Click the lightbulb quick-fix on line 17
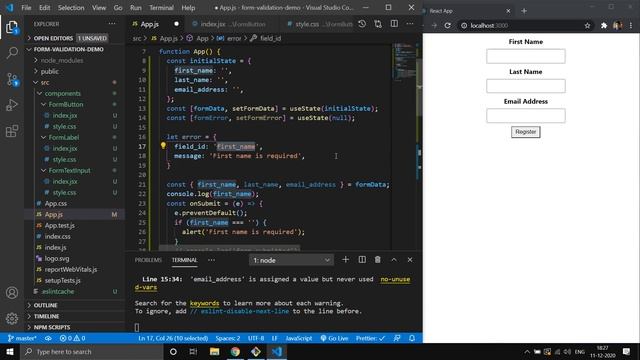Screen dimensions: 640x360 click(x=163, y=146)
